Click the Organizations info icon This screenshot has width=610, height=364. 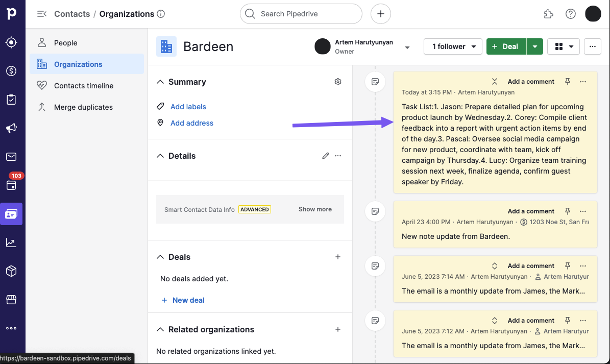click(161, 14)
